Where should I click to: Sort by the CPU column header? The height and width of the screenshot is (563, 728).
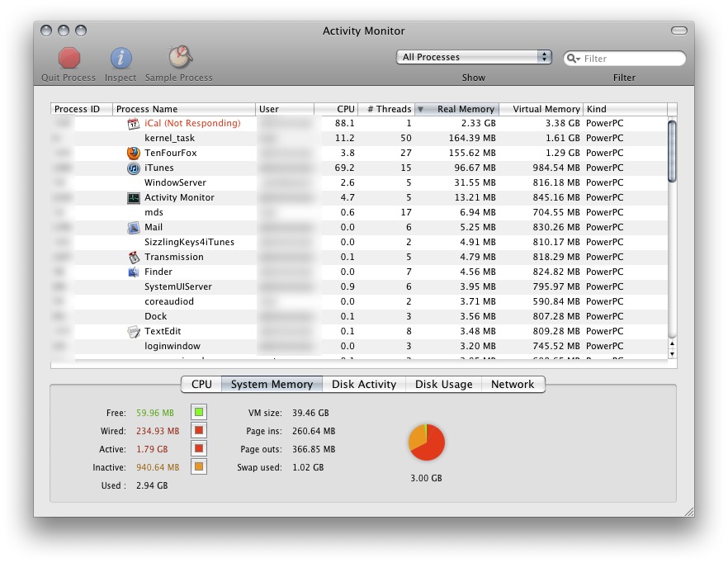pos(336,109)
